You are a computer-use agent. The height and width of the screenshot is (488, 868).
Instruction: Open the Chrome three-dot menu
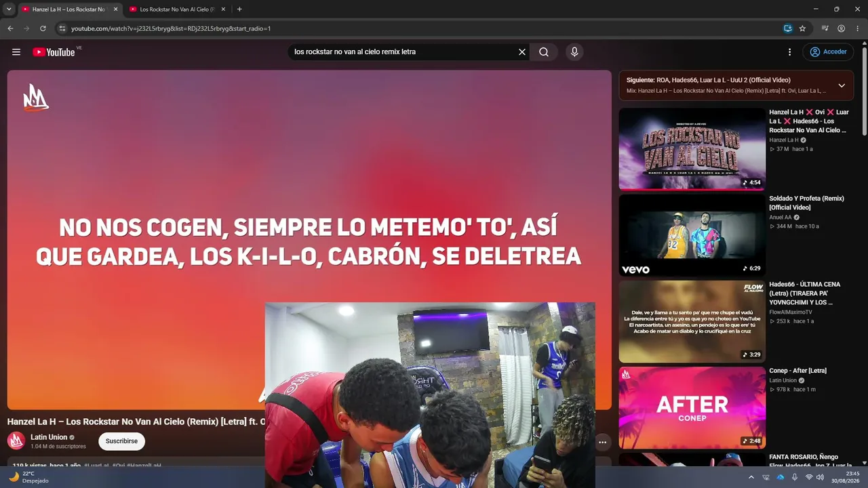pyautogui.click(x=856, y=28)
